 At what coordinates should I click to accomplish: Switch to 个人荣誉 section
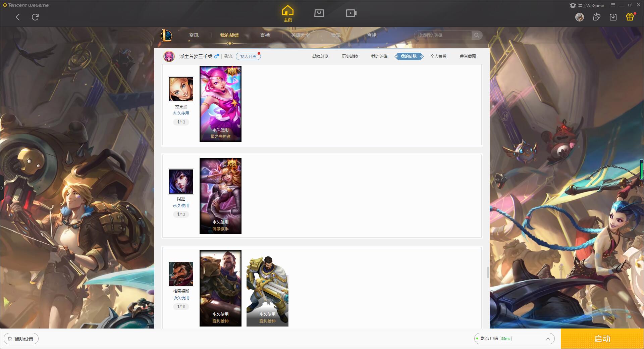coord(438,56)
